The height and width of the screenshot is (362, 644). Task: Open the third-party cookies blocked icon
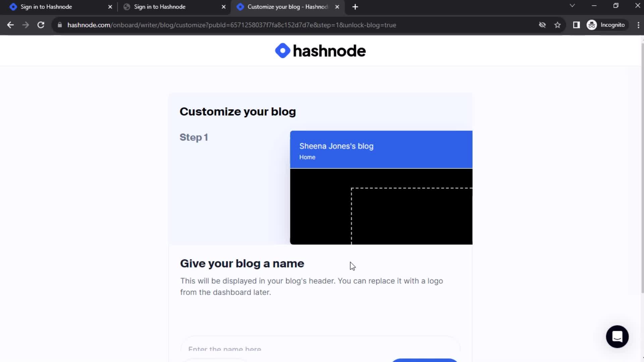[x=542, y=25]
